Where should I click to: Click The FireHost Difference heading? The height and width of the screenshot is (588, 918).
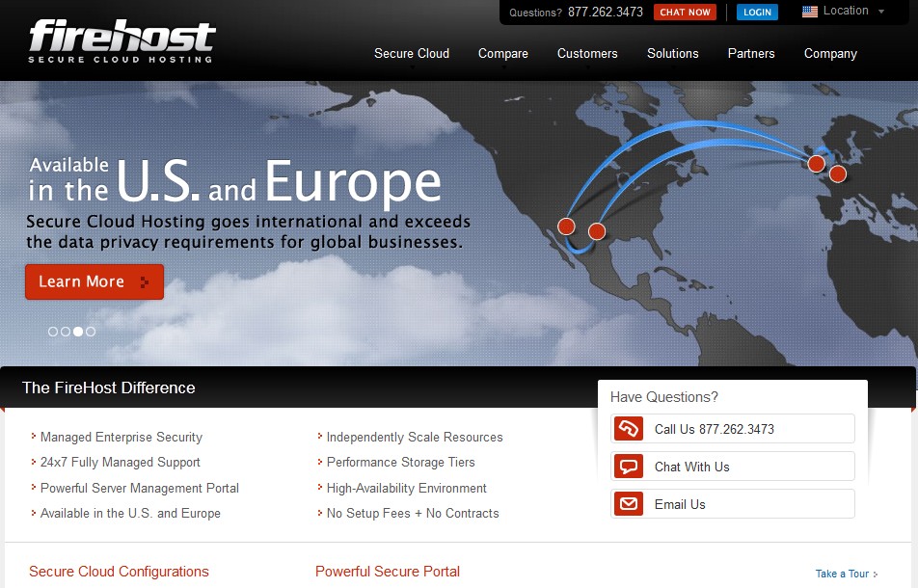109,388
